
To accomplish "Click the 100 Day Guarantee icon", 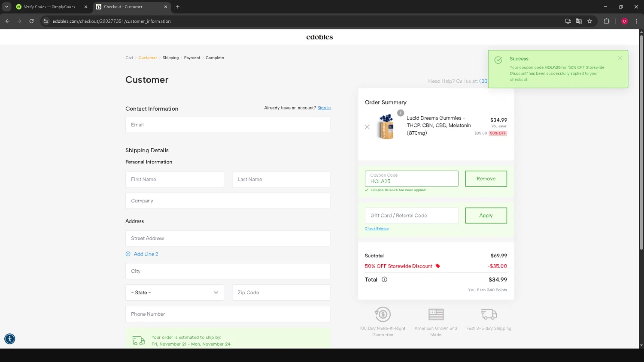I will point(383,314).
